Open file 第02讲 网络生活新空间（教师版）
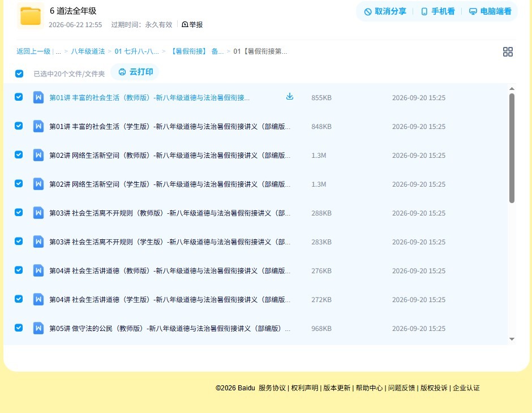Screen dimensions: 532x413 click(170, 155)
